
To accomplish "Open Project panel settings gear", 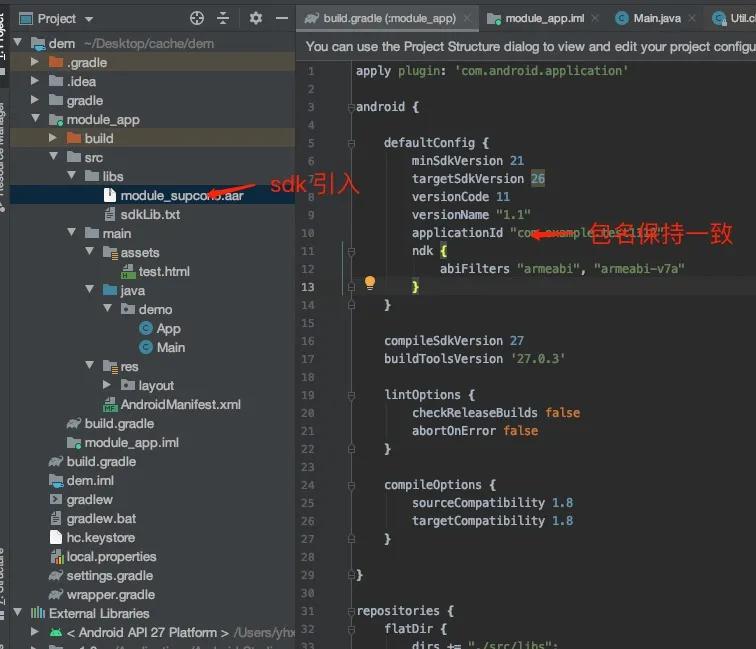I will pyautogui.click(x=256, y=18).
